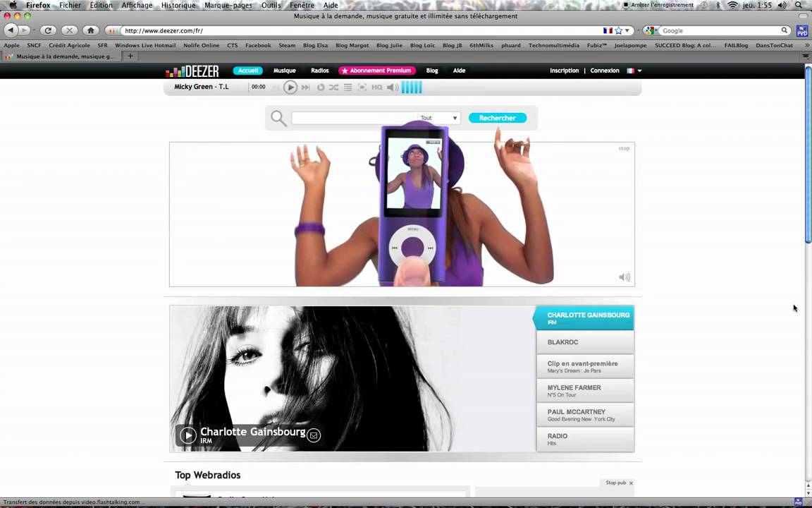Screen dimensions: 812x508
Task: Click the magnifier icon beside search field
Action: [278, 119]
